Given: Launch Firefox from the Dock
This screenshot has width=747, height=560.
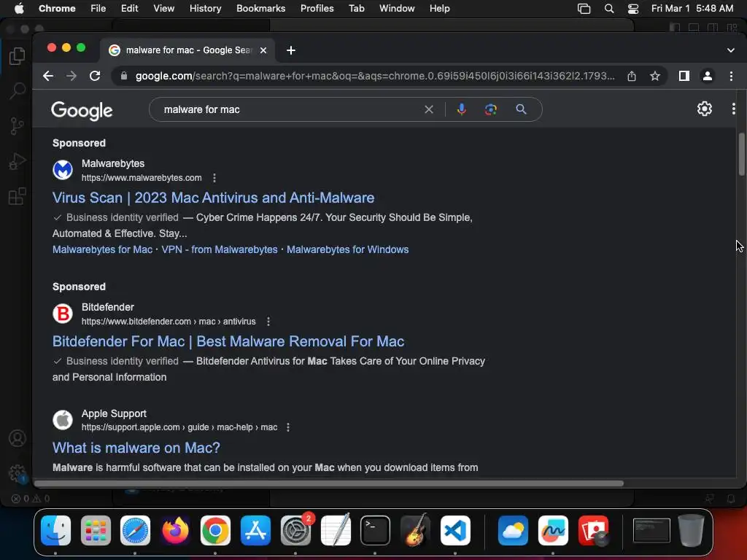Looking at the screenshot, I should pyautogui.click(x=175, y=530).
